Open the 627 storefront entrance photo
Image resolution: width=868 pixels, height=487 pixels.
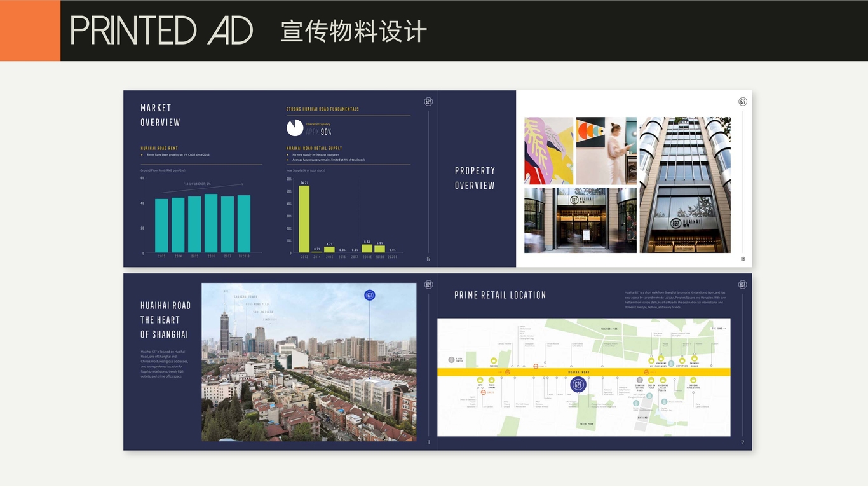click(x=580, y=220)
